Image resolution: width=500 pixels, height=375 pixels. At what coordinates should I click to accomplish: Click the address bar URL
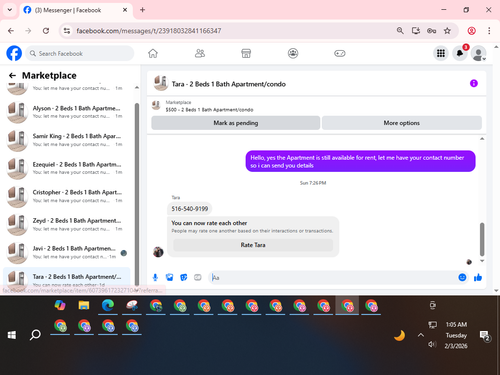(149, 31)
